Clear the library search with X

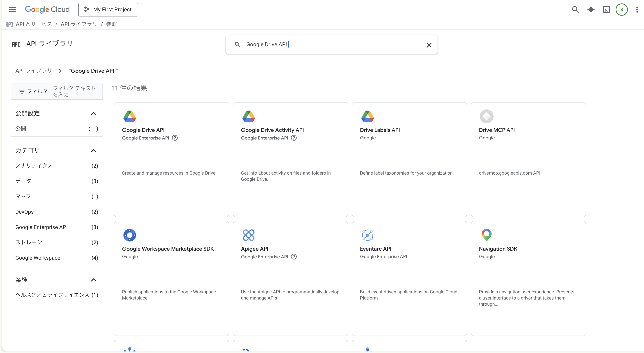click(429, 45)
